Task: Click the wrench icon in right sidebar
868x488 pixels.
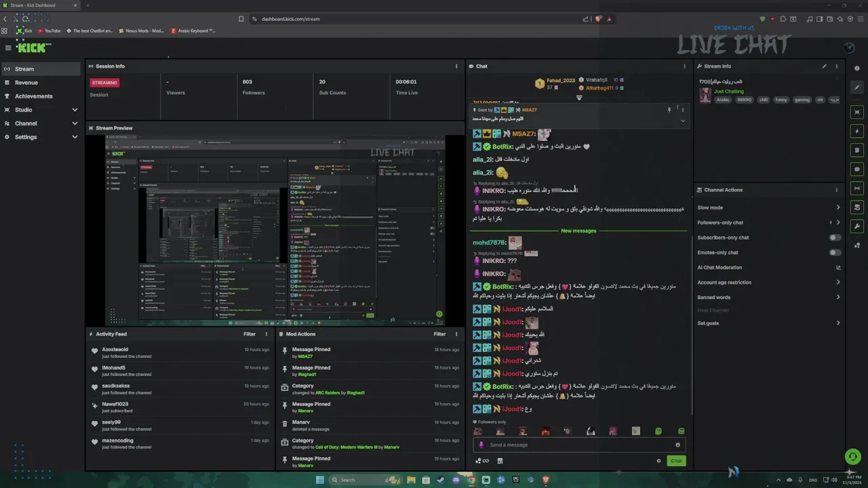Action: tap(858, 226)
